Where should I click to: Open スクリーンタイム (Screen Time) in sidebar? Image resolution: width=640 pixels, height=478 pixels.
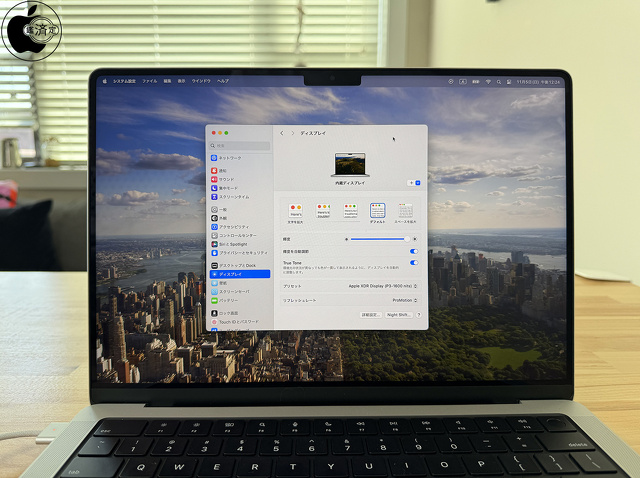click(x=232, y=196)
